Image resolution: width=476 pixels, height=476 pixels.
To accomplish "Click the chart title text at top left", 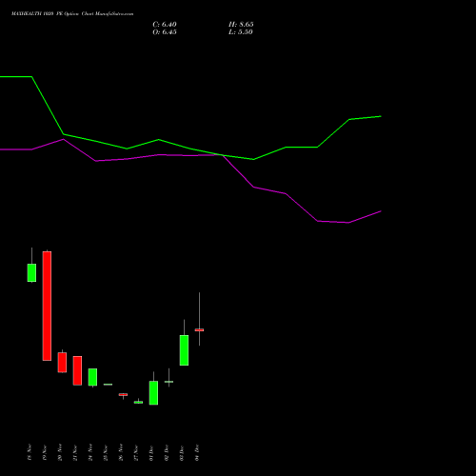I will tap(72, 14).
